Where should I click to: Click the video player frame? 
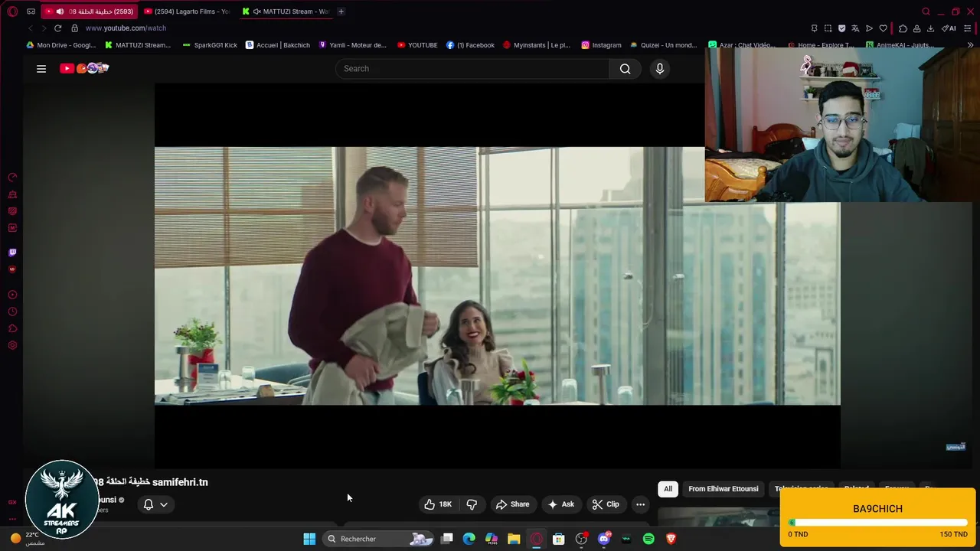[498, 275]
